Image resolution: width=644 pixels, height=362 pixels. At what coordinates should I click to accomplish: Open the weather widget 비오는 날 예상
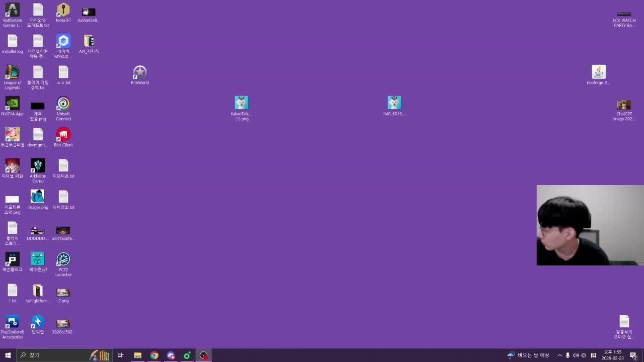528,355
